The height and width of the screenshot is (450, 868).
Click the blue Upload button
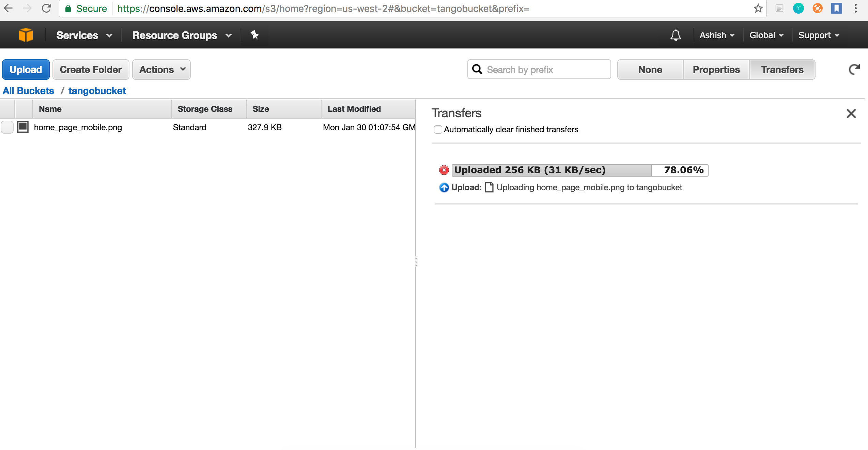[x=26, y=70]
